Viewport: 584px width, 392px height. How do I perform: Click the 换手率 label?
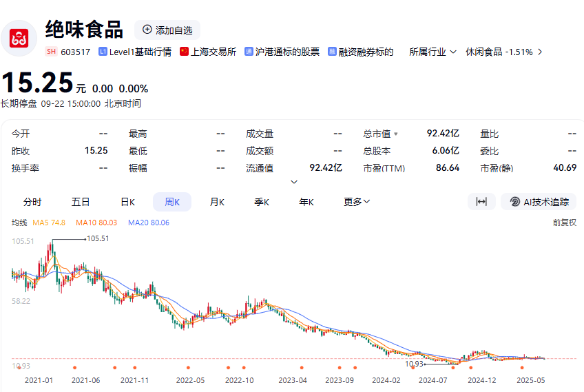(25, 168)
